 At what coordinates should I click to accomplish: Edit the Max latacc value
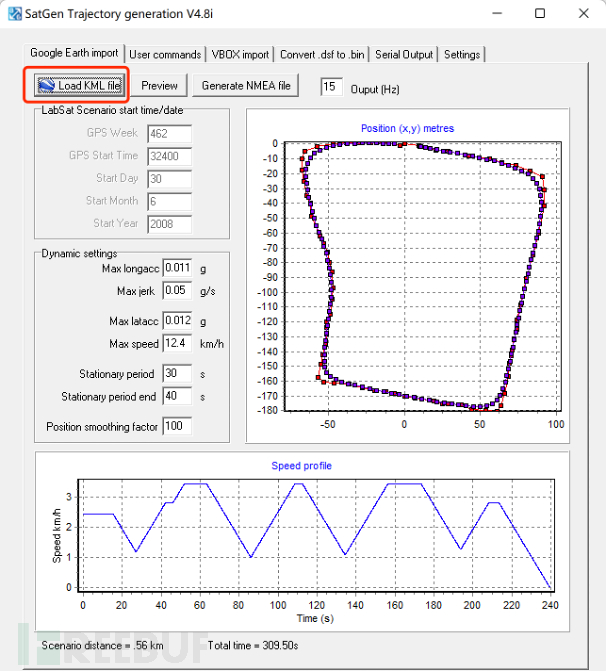(177, 321)
